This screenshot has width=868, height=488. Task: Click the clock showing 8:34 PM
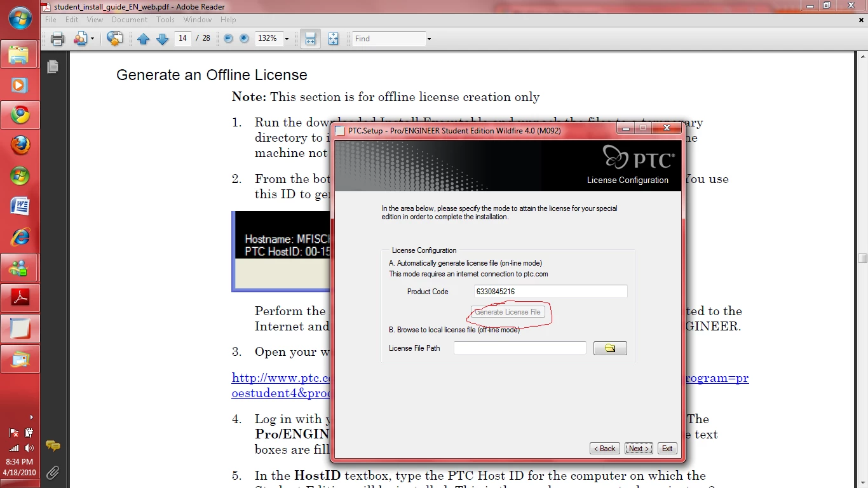tap(18, 462)
